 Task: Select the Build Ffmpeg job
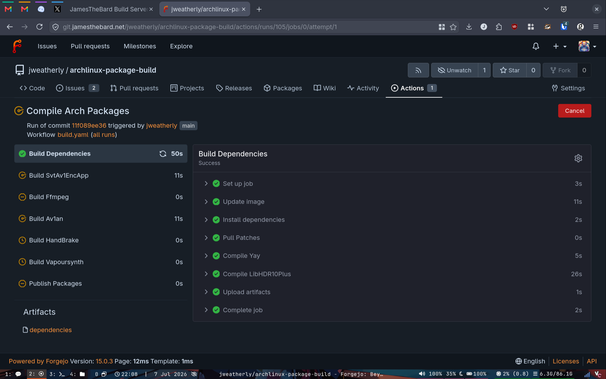[100, 197]
